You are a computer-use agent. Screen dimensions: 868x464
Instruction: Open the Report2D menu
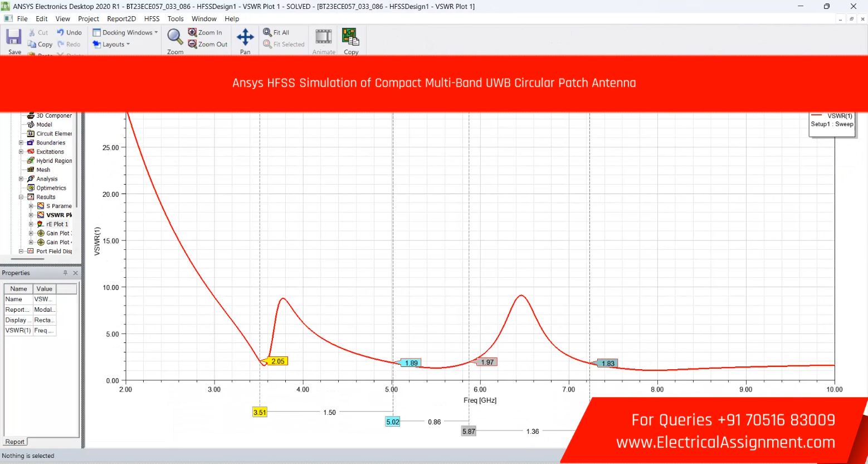coord(121,18)
